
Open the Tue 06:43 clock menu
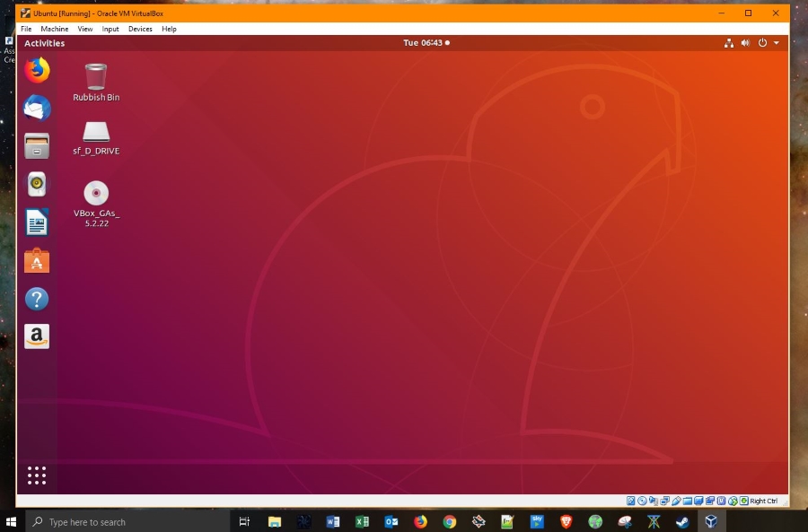(x=426, y=43)
